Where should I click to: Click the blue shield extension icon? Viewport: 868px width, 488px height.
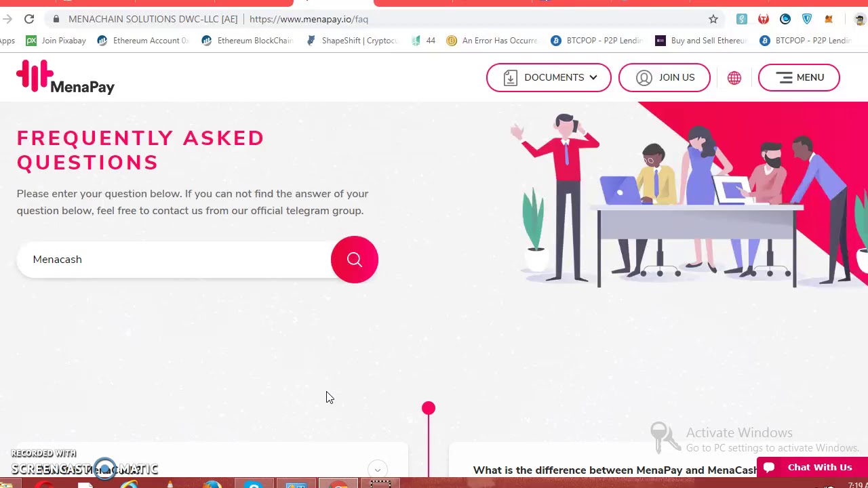click(807, 19)
